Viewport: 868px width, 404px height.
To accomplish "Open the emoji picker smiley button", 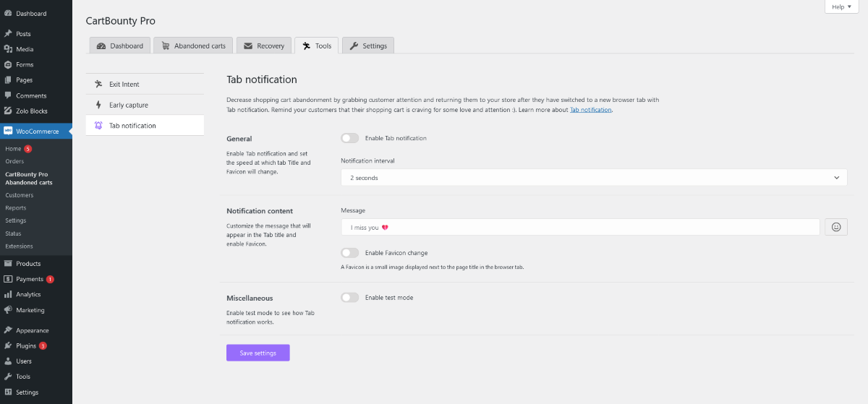I will click(836, 227).
